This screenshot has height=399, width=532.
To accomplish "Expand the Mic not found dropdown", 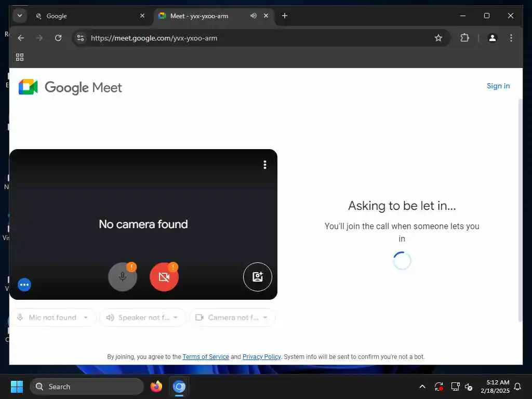I will pyautogui.click(x=54, y=317).
